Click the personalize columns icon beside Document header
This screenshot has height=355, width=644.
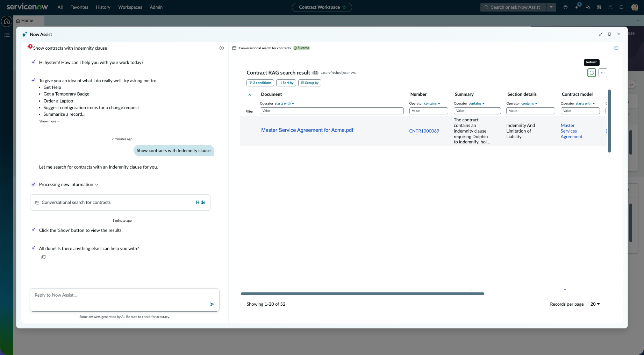(x=250, y=94)
